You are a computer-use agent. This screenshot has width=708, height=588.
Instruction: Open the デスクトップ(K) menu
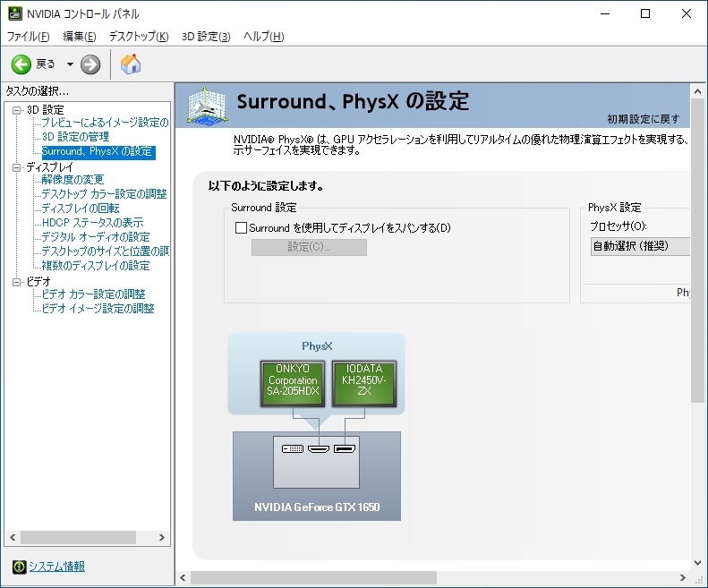pos(139,37)
